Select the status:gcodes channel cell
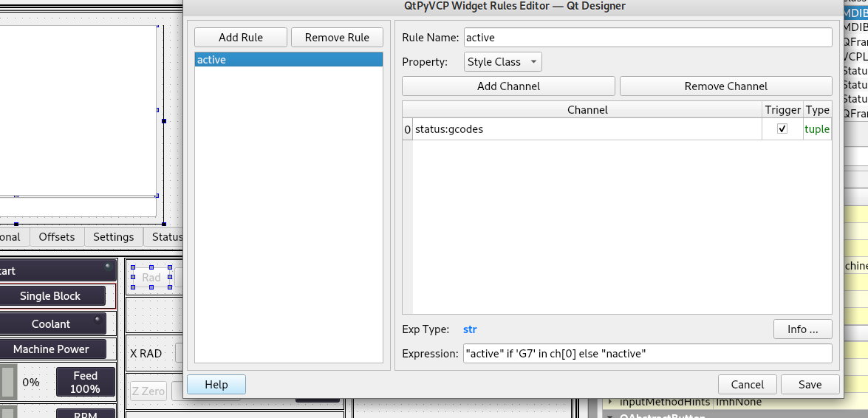The image size is (868, 418). click(x=587, y=129)
